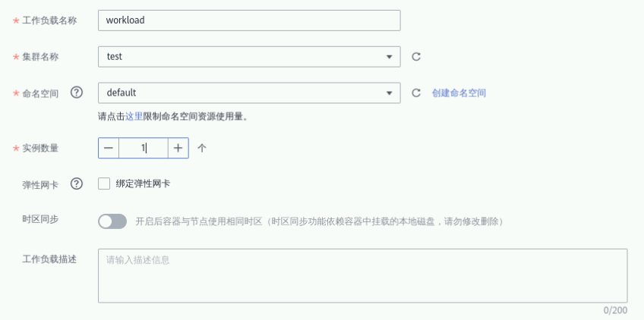
Task: Focus the 工作负载名称 input with 'workload'
Action: 248,20
